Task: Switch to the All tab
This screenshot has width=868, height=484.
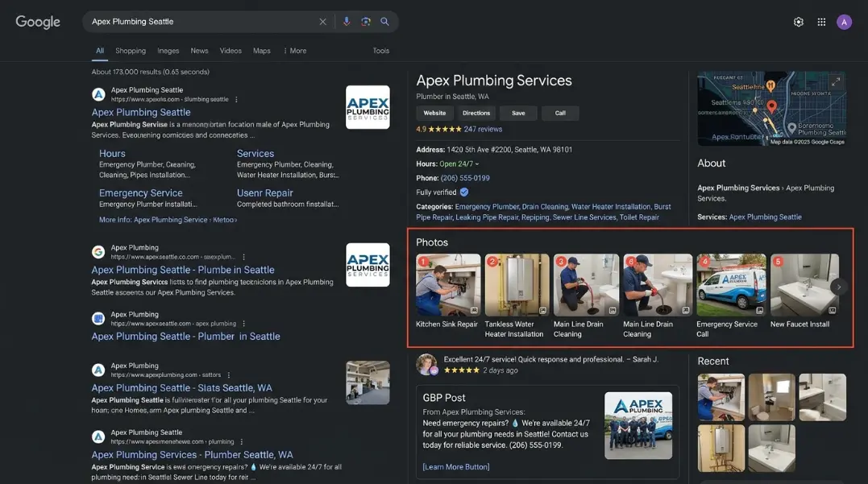Action: (x=100, y=51)
